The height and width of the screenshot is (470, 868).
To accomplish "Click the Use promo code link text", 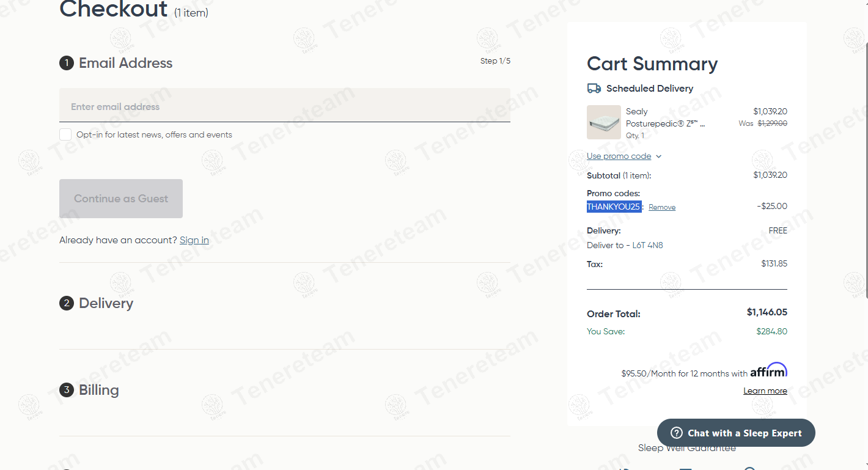I will tap(619, 156).
